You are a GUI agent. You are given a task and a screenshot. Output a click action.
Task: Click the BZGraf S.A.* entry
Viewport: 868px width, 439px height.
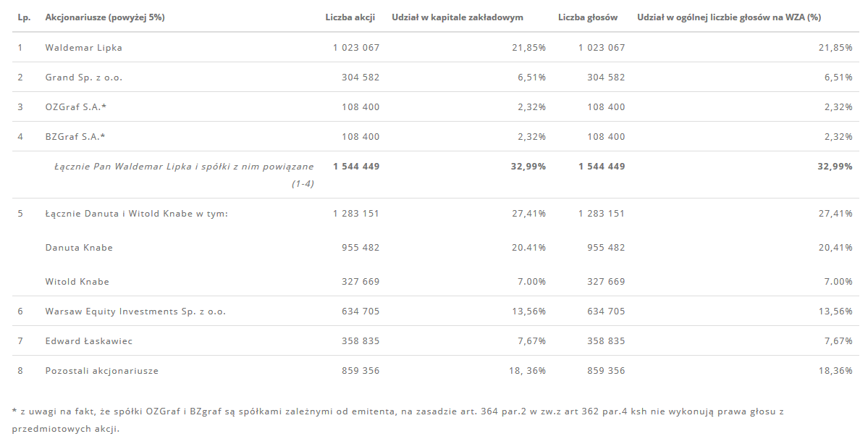(75, 137)
